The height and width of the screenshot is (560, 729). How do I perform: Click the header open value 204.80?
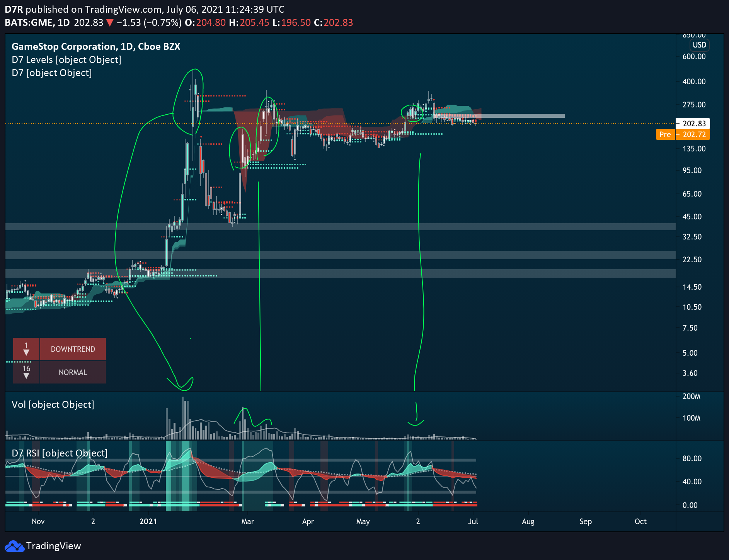(x=211, y=23)
